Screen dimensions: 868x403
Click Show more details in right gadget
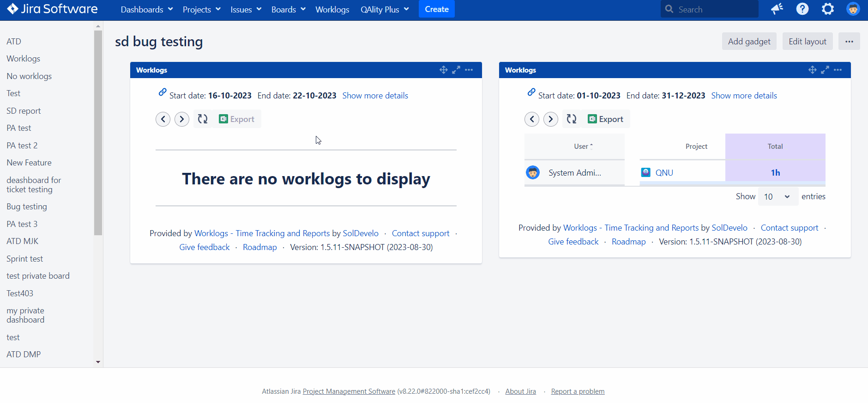point(744,96)
